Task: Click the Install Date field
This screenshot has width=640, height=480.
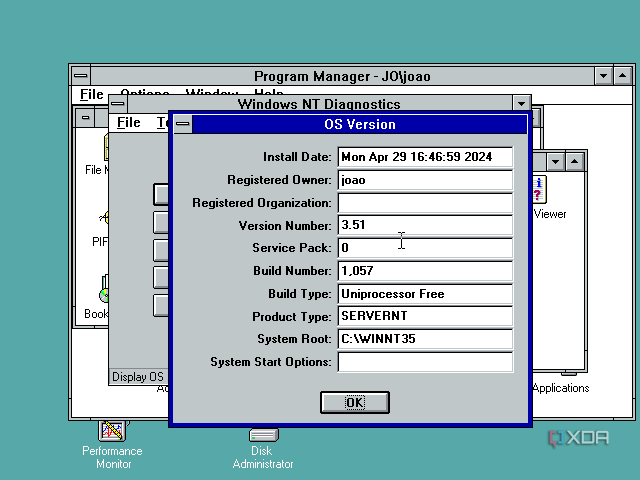Action: (425, 157)
